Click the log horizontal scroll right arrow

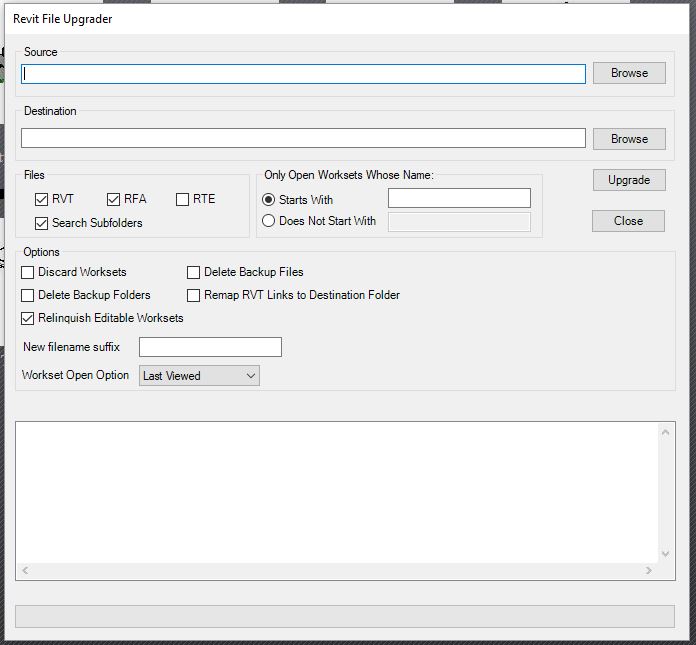(649, 570)
